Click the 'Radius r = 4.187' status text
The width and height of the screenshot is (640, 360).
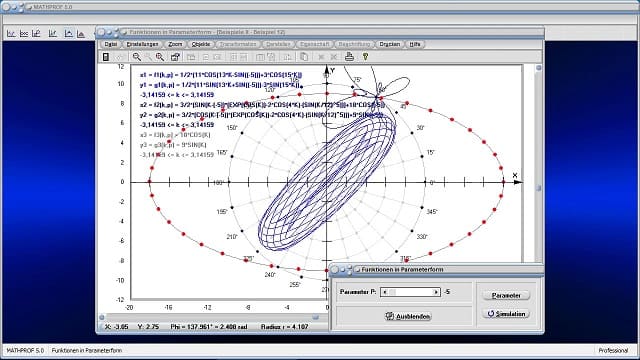coord(284,327)
